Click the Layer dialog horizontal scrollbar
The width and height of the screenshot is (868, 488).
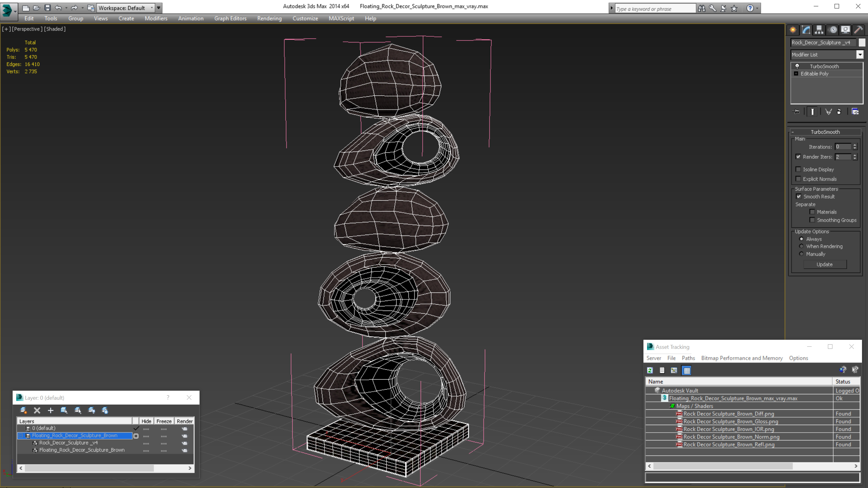[x=105, y=468]
